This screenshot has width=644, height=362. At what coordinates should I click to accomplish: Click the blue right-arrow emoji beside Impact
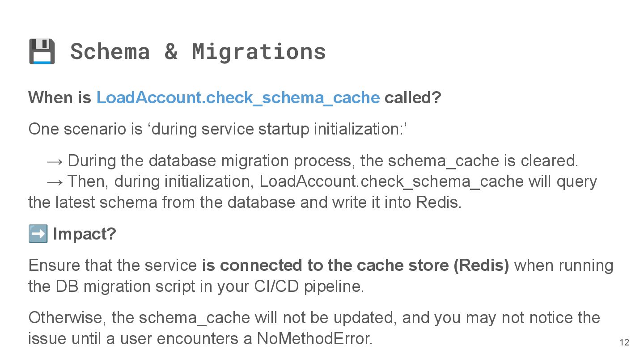tap(38, 234)
